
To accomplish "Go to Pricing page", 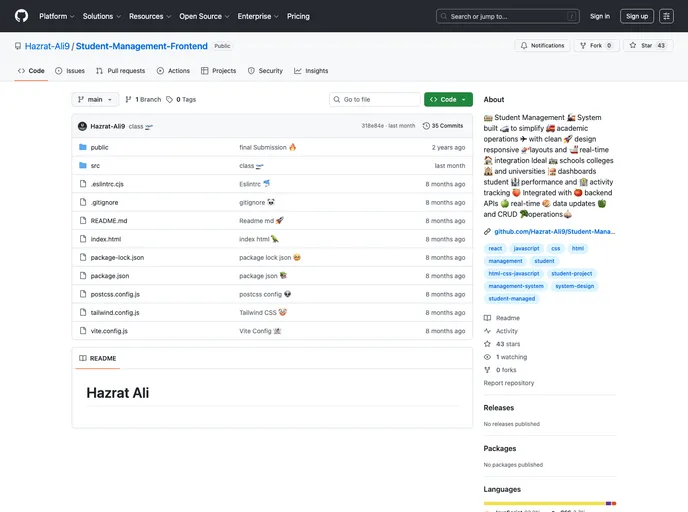I will tap(298, 16).
